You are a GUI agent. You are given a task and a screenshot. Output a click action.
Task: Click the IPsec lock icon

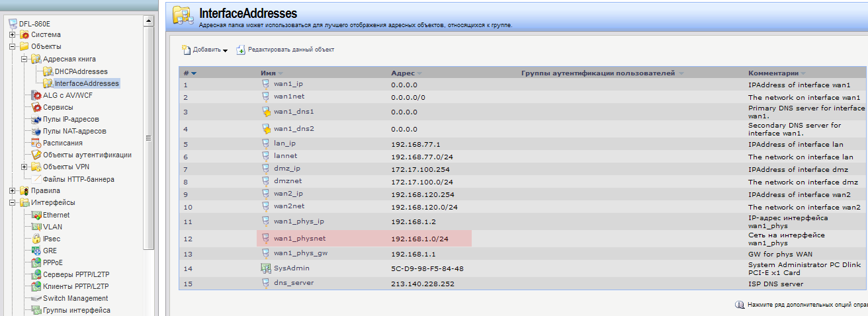(x=36, y=239)
